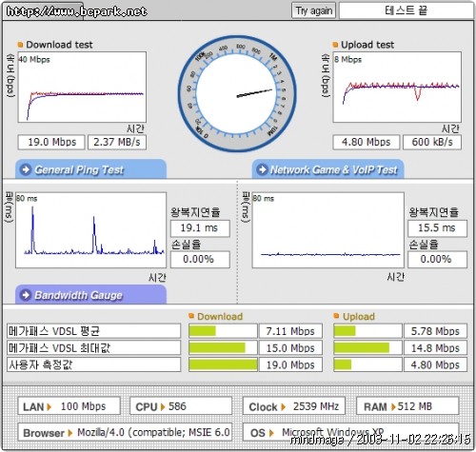The height and width of the screenshot is (452, 476).
Task: Open the General Ping Test tab
Action: tap(90, 169)
